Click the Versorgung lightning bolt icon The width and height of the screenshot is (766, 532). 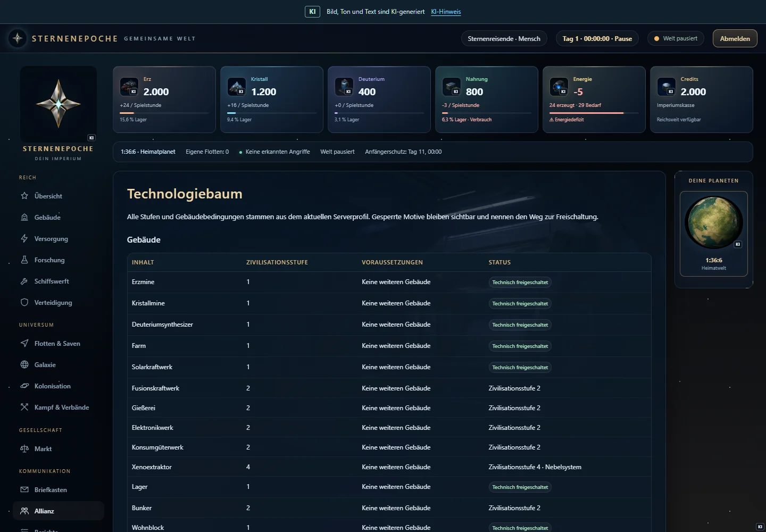pyautogui.click(x=24, y=238)
